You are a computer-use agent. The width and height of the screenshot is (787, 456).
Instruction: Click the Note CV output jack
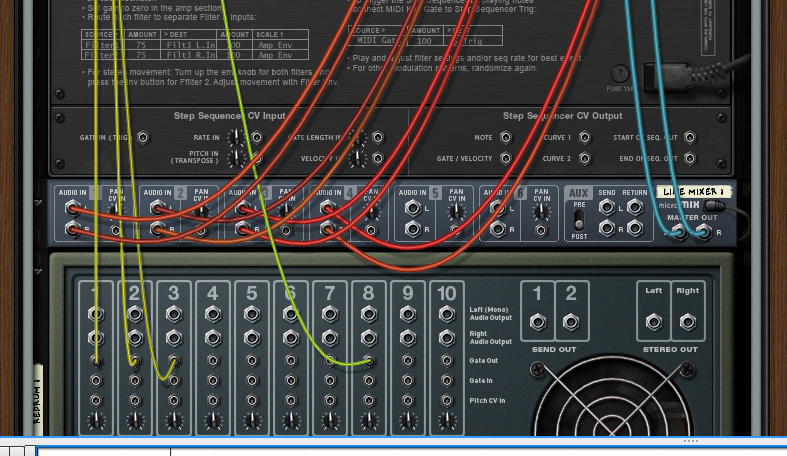(505, 137)
